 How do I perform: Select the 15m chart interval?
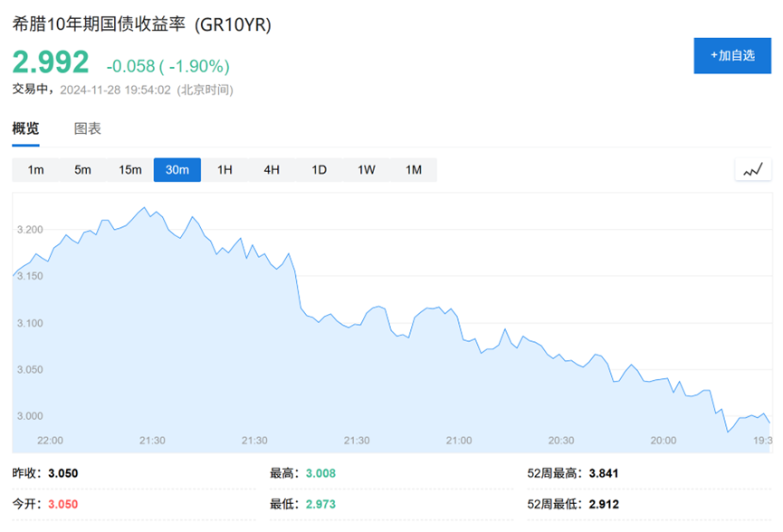(x=129, y=169)
